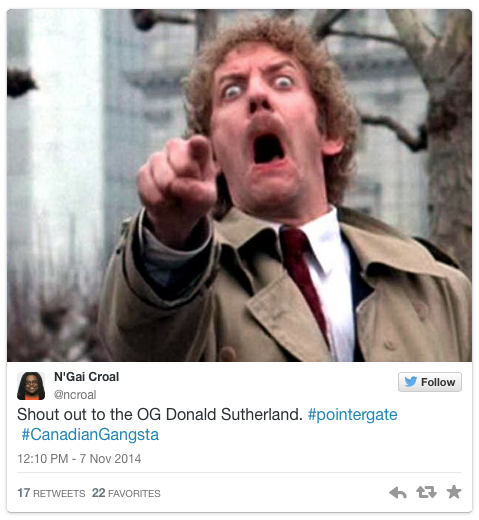Follow the @ncroal account
This screenshot has width=479, height=520.
pyautogui.click(x=430, y=382)
